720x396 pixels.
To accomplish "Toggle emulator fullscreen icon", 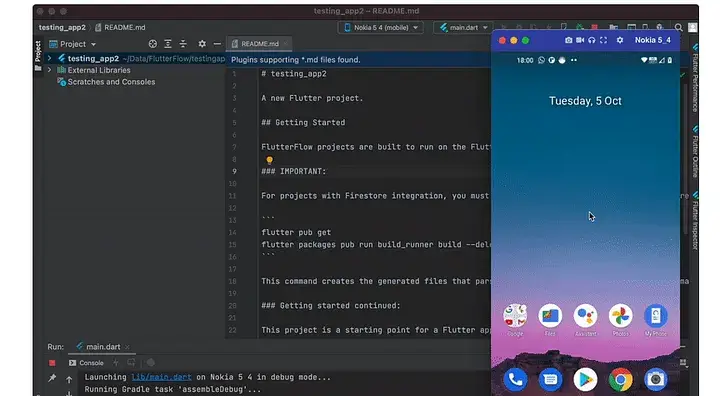I will 604,40.
